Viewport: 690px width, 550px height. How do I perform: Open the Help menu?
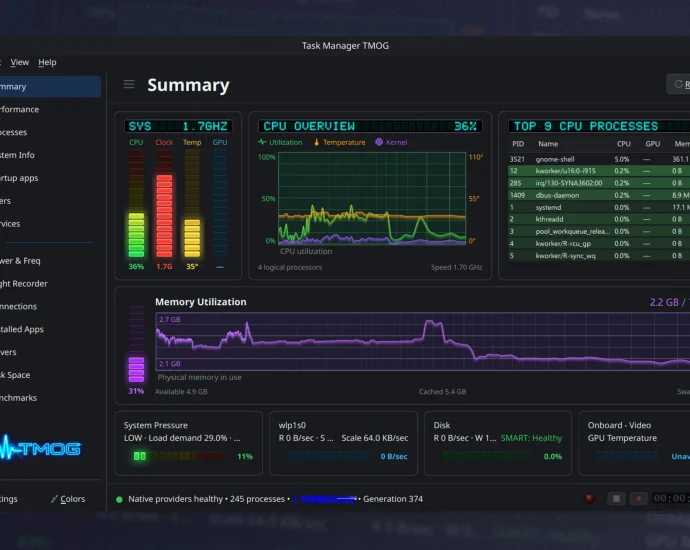pyautogui.click(x=47, y=62)
